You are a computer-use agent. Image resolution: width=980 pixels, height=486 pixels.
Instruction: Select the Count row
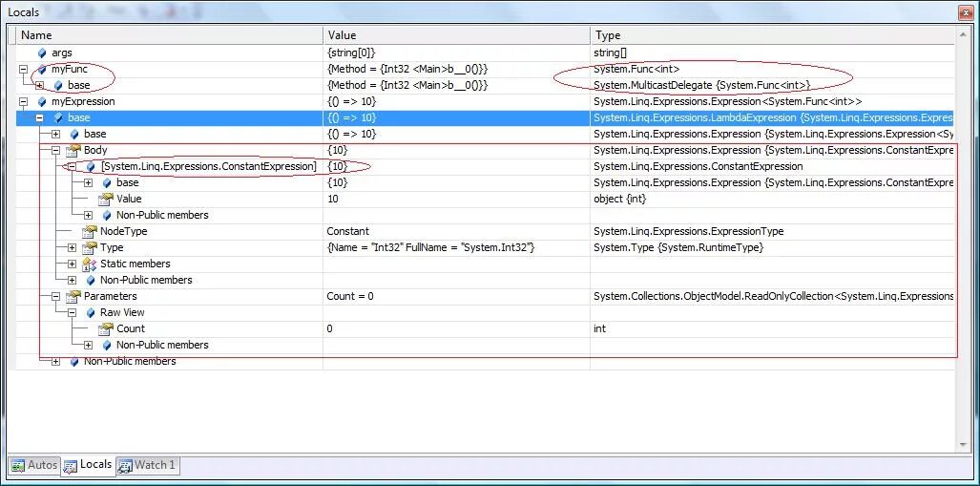486,329
